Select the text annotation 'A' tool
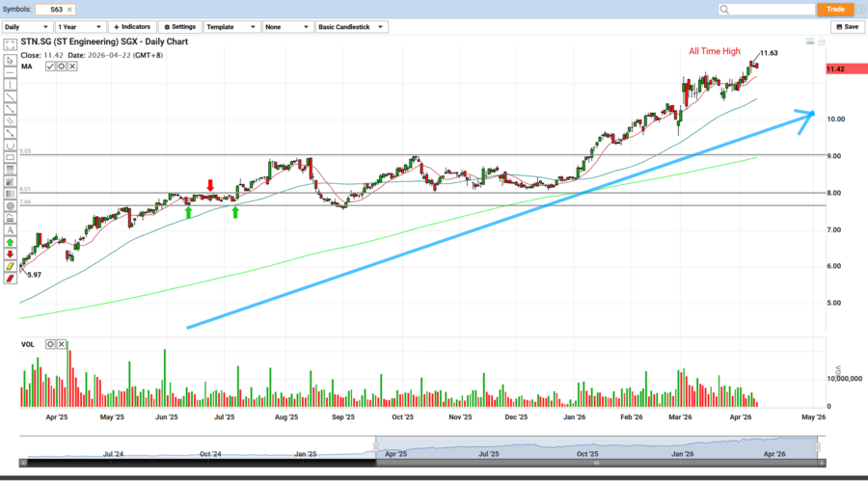This screenshot has width=868, height=481. 10,230
